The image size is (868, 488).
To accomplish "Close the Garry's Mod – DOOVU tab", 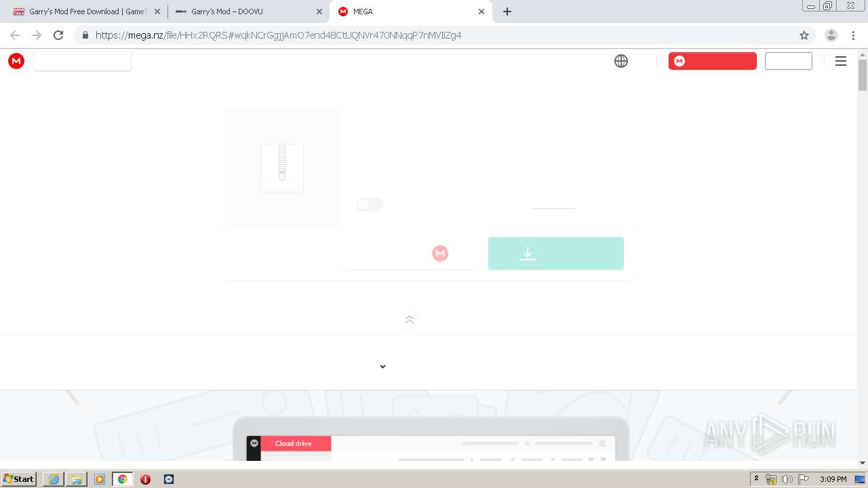I will pyautogui.click(x=319, y=12).
